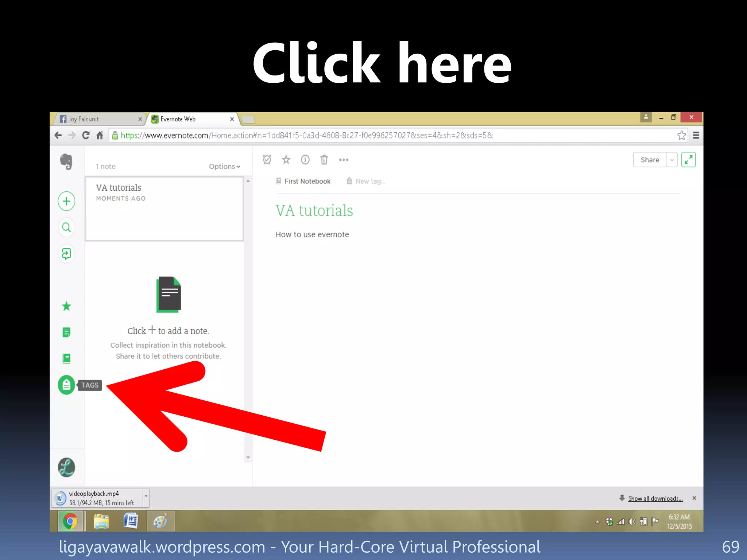Show note info via the info icon

(x=305, y=160)
